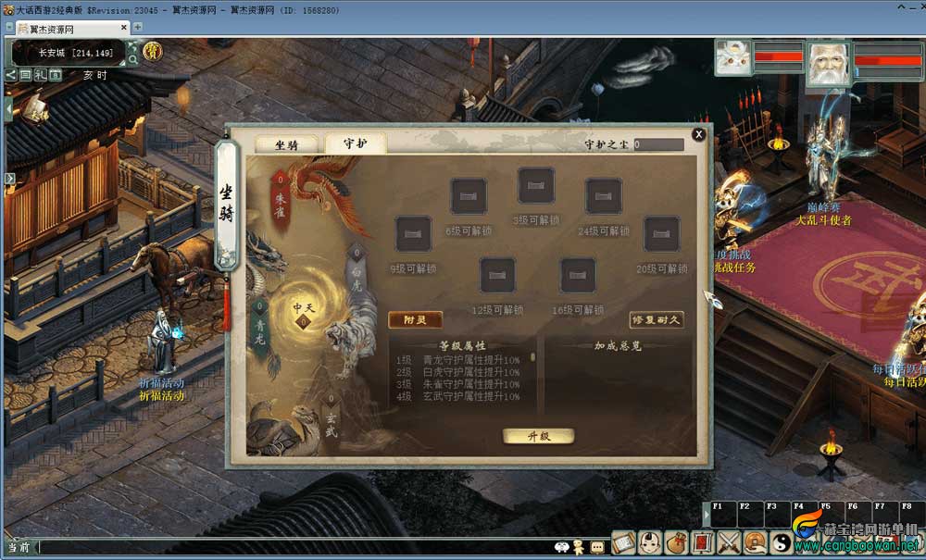Open the 寶 treasure shop coin icon
The width and height of the screenshot is (926, 560).
pyautogui.click(x=153, y=51)
